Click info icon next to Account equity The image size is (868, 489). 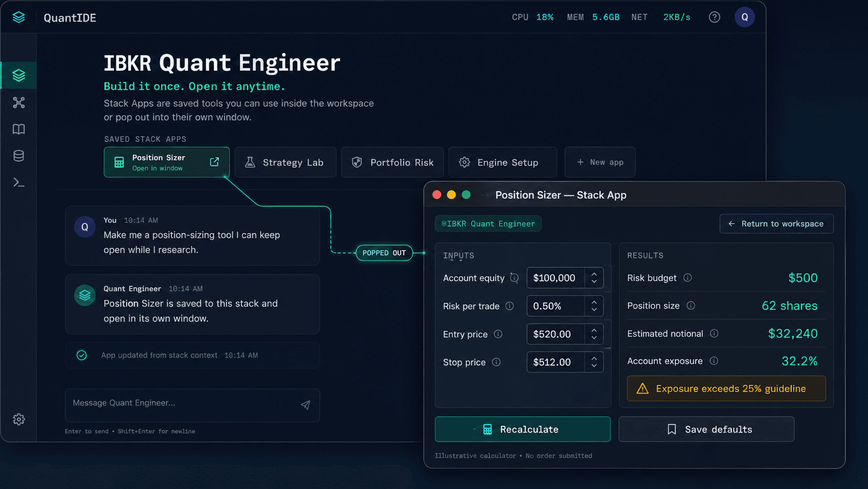coord(514,278)
